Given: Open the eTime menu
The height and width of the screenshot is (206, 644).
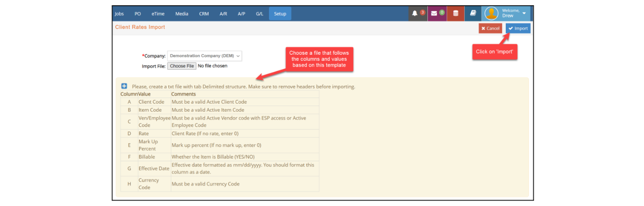Looking at the screenshot, I should point(158,14).
